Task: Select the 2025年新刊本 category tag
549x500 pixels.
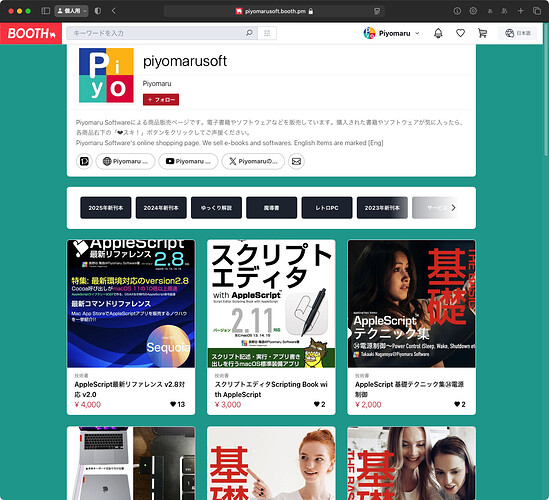Action: coord(106,208)
